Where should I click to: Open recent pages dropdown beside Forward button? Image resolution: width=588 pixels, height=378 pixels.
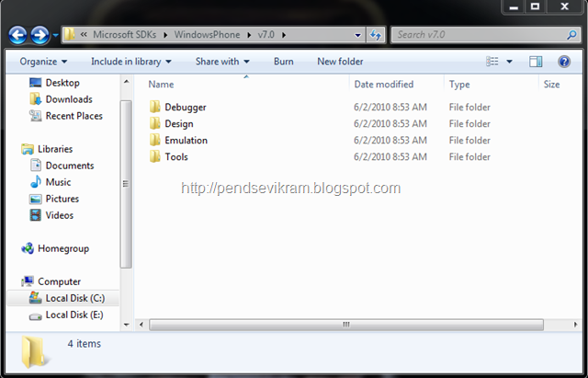(55, 35)
